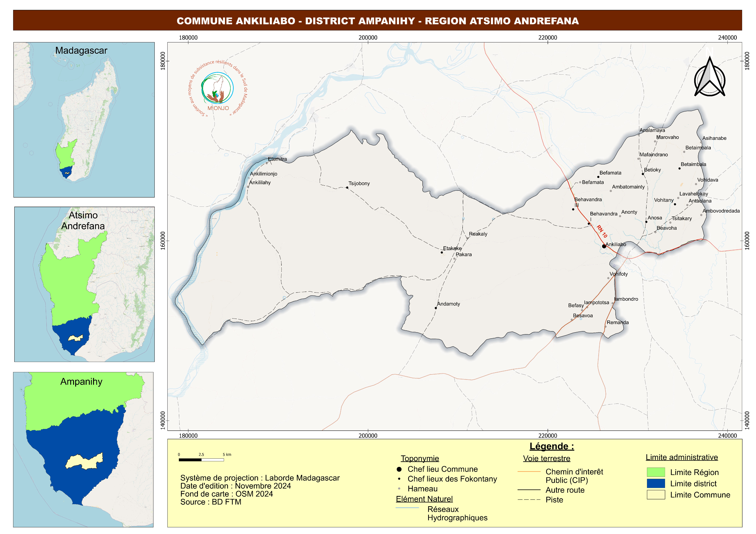Click the blue Limite district swatch
The height and width of the screenshot is (534, 756).
656,483
